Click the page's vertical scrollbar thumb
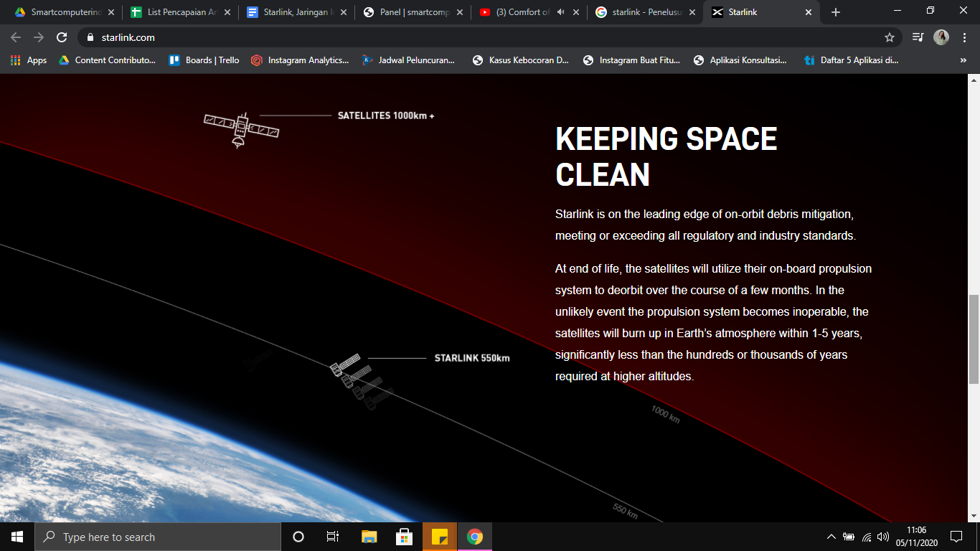The width and height of the screenshot is (980, 551). pos(974,339)
